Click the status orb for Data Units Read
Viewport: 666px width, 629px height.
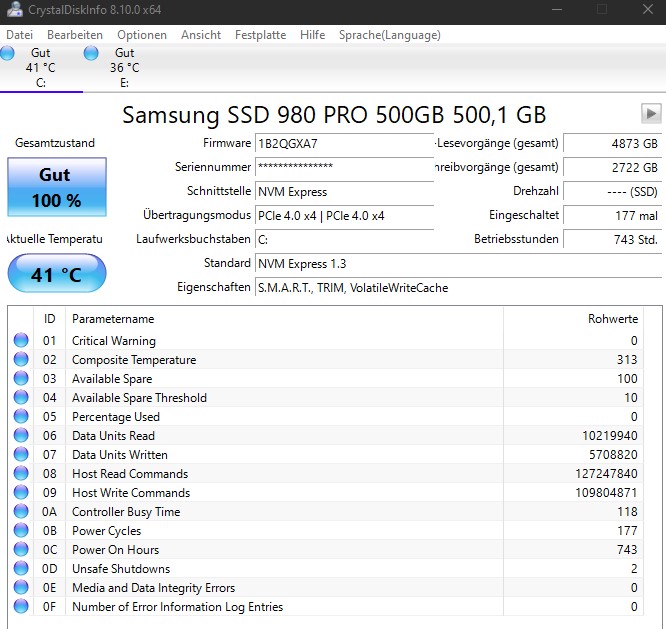[x=21, y=435]
